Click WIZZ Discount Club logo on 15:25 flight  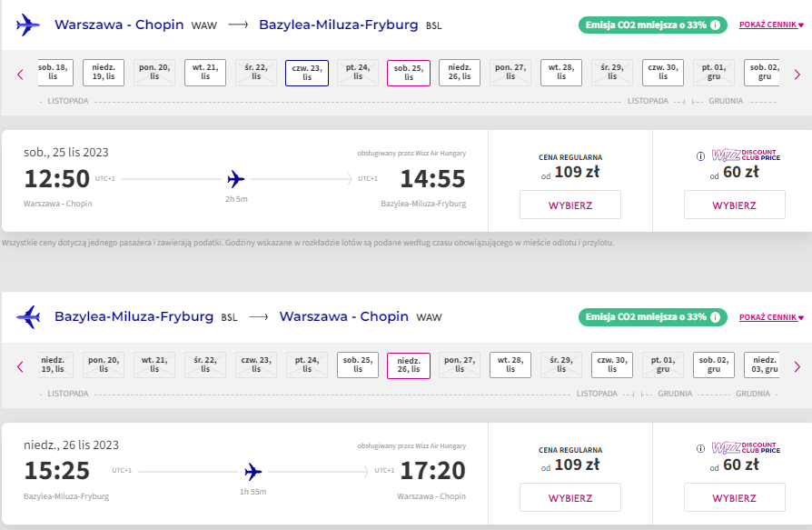click(x=746, y=447)
